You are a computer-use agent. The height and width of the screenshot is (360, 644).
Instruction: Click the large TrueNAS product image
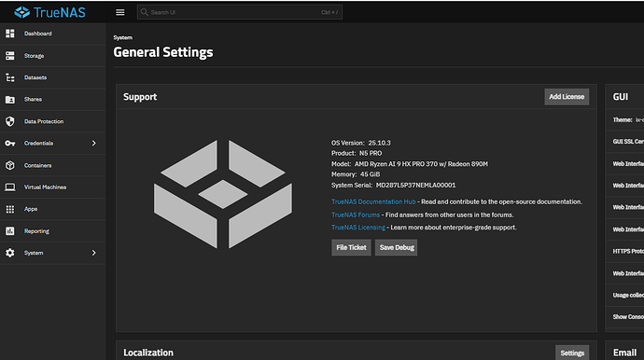[223, 194]
